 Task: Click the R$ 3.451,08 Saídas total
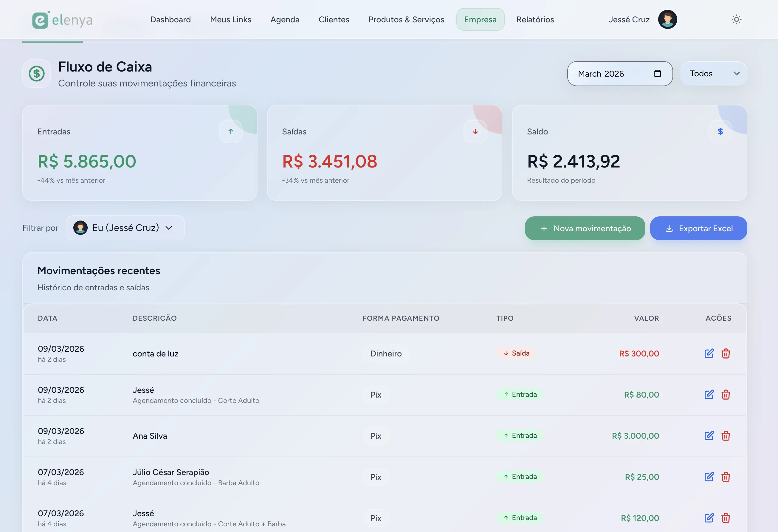point(329,161)
